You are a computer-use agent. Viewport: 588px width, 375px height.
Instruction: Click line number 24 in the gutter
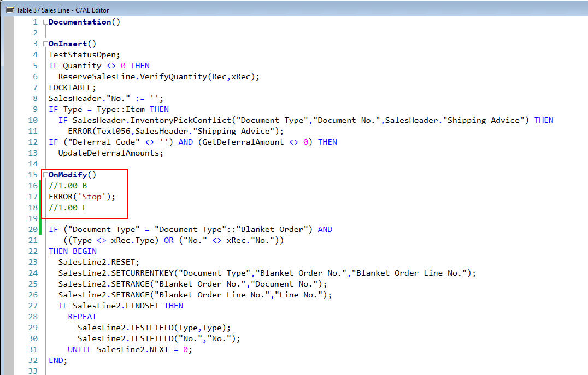pos(33,273)
